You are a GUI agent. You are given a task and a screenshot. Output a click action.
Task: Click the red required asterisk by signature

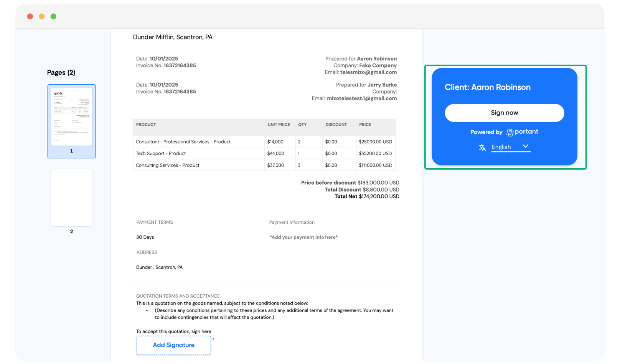213,339
